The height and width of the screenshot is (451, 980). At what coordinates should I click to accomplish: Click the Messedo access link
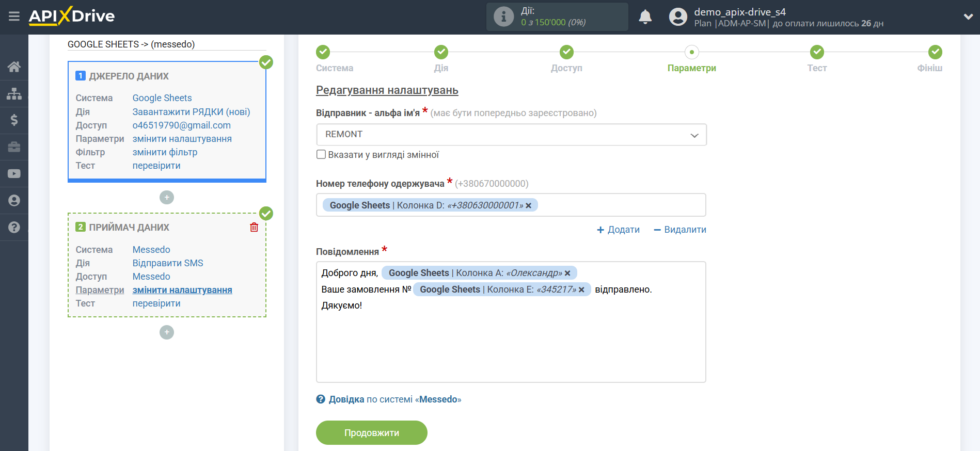[x=151, y=277]
